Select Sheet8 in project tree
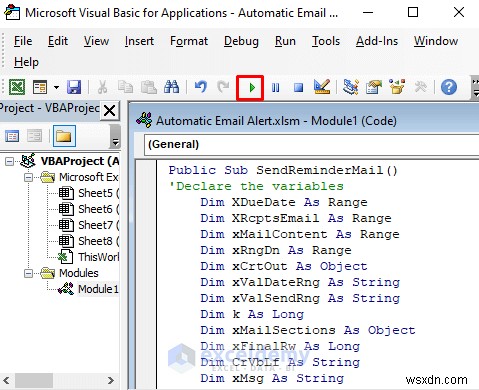 click(x=95, y=241)
